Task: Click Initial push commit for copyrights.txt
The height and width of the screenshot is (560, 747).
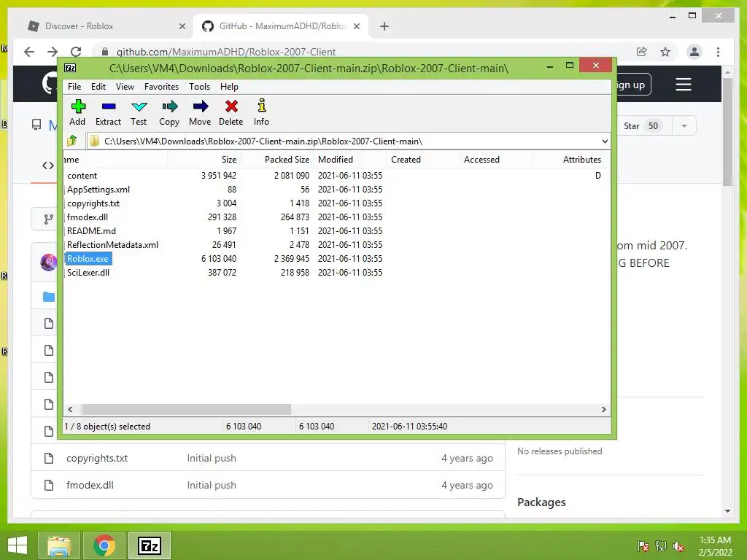Action: point(212,458)
